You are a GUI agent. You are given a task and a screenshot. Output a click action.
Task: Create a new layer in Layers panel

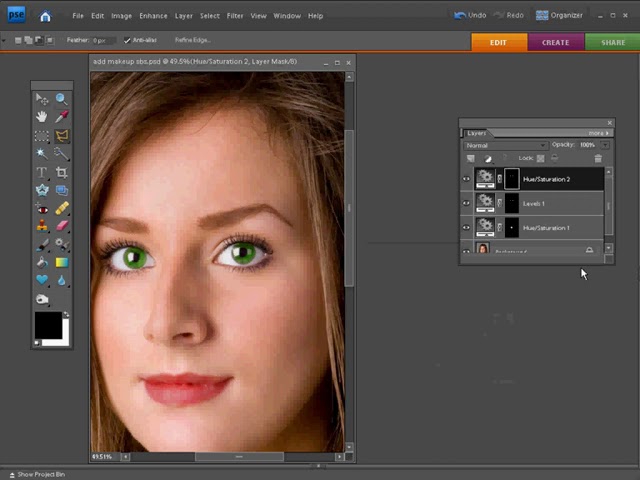coord(471,158)
